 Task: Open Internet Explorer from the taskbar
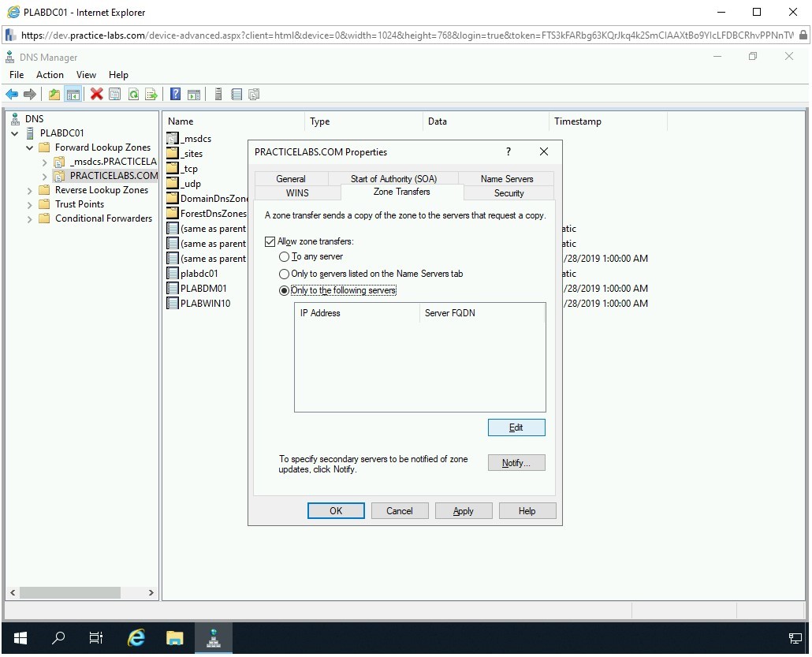(136, 638)
